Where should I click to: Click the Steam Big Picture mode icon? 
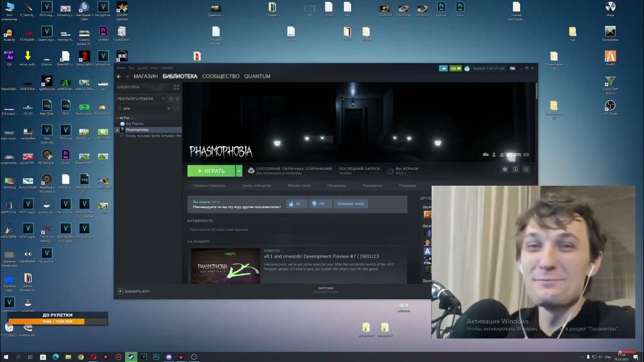point(513,68)
